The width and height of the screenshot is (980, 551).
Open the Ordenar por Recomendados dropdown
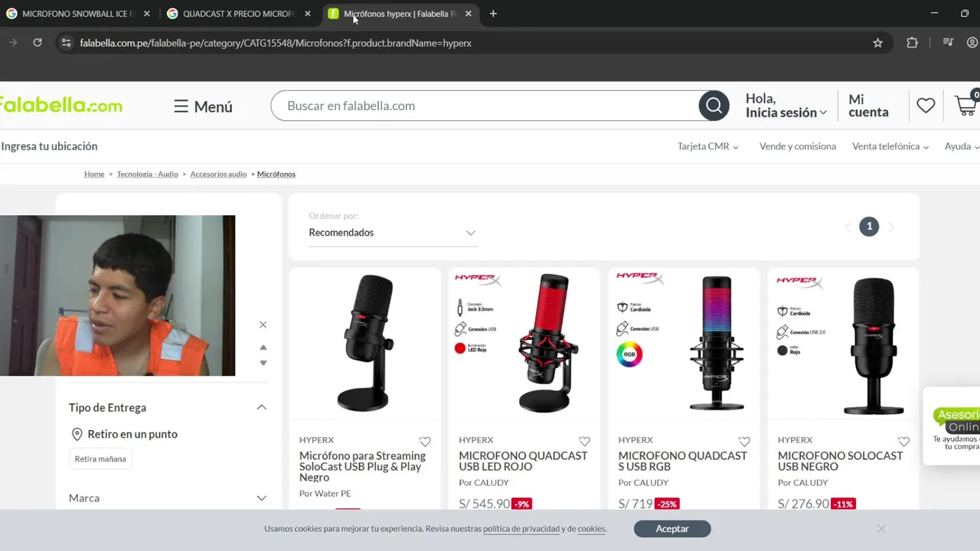pos(392,233)
